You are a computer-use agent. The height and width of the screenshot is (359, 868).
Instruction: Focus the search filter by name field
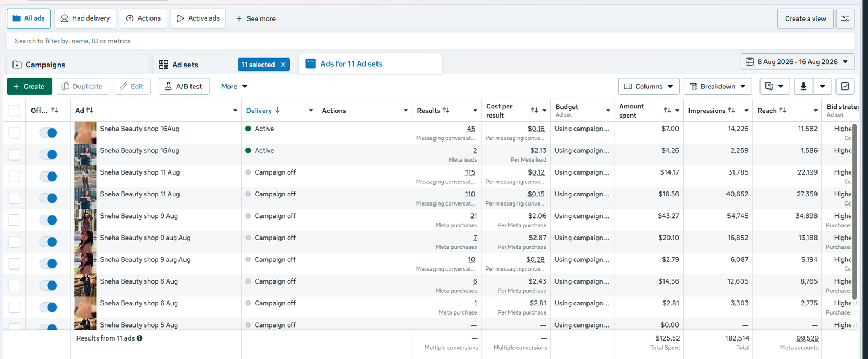click(x=430, y=41)
